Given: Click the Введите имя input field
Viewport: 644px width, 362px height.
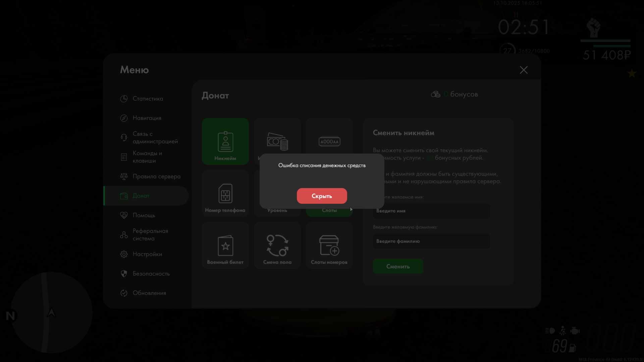Looking at the screenshot, I should click(431, 211).
